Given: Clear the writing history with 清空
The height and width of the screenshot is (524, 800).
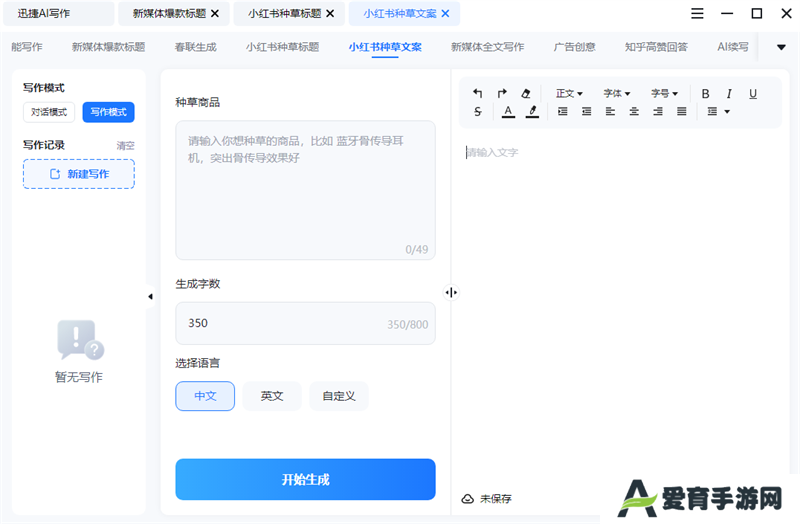Looking at the screenshot, I should (x=125, y=146).
